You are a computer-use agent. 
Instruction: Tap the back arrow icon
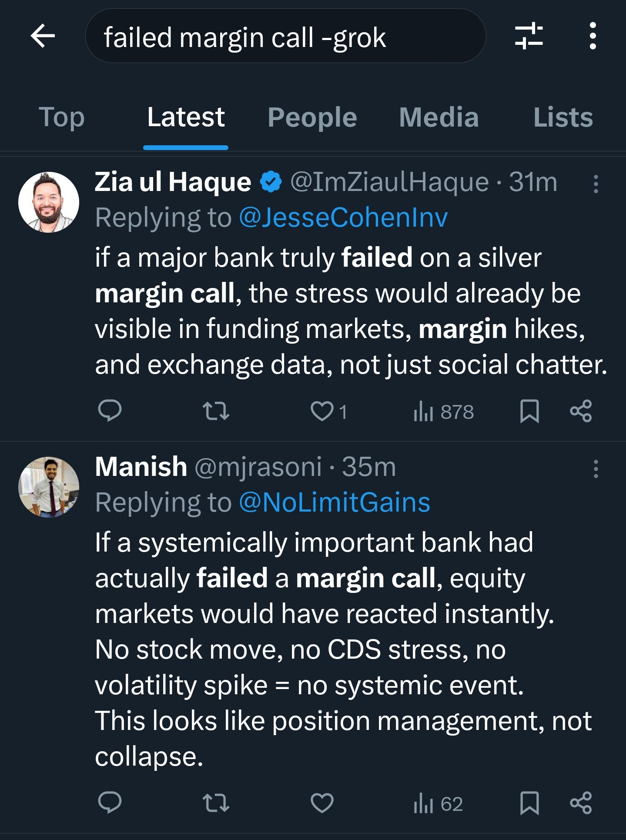[43, 36]
